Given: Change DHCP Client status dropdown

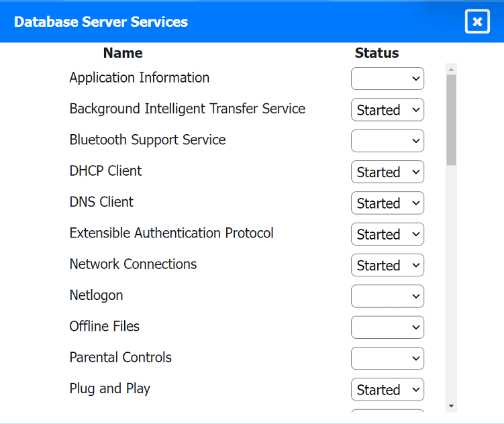Looking at the screenshot, I should point(387,172).
